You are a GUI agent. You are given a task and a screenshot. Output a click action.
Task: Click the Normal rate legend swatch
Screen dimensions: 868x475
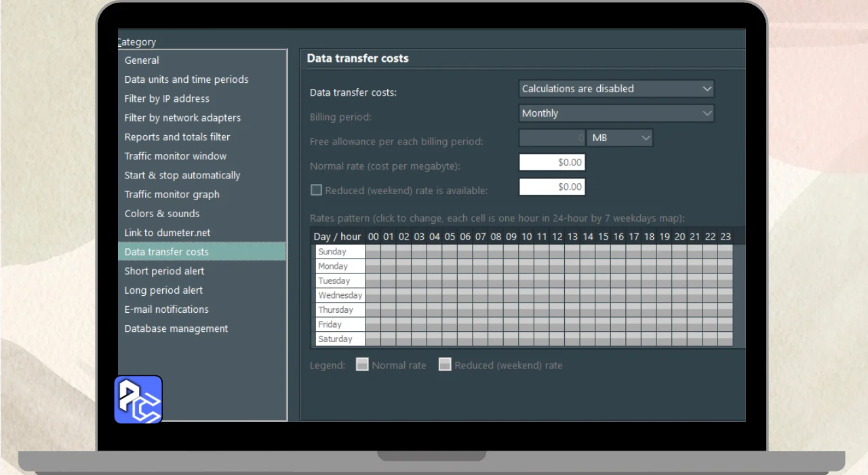click(x=363, y=364)
